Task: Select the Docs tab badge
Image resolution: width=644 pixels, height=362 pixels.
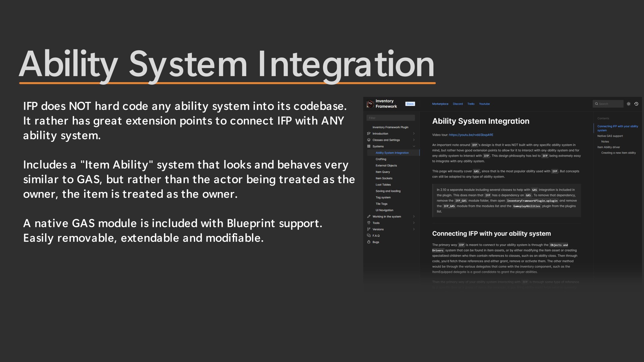Action: 410,104
